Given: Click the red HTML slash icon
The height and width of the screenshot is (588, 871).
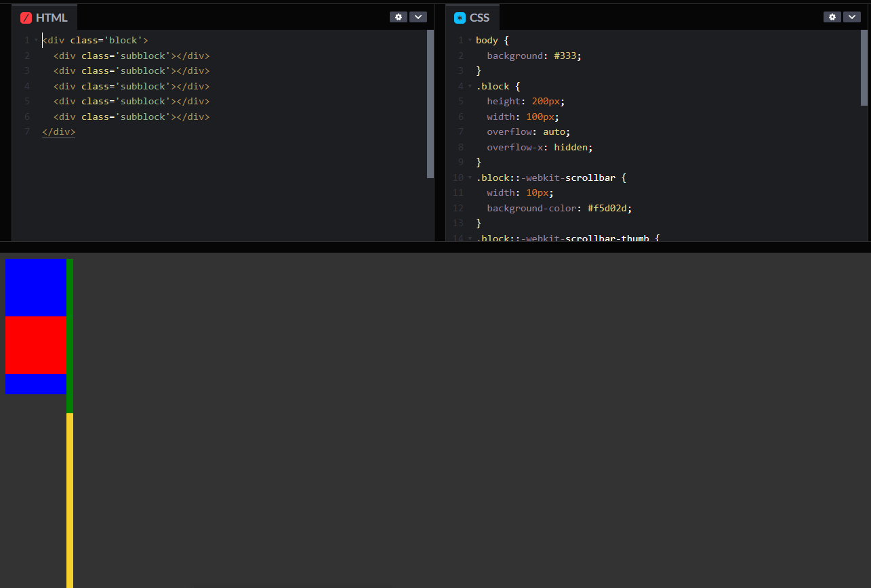Looking at the screenshot, I should pyautogui.click(x=26, y=18).
